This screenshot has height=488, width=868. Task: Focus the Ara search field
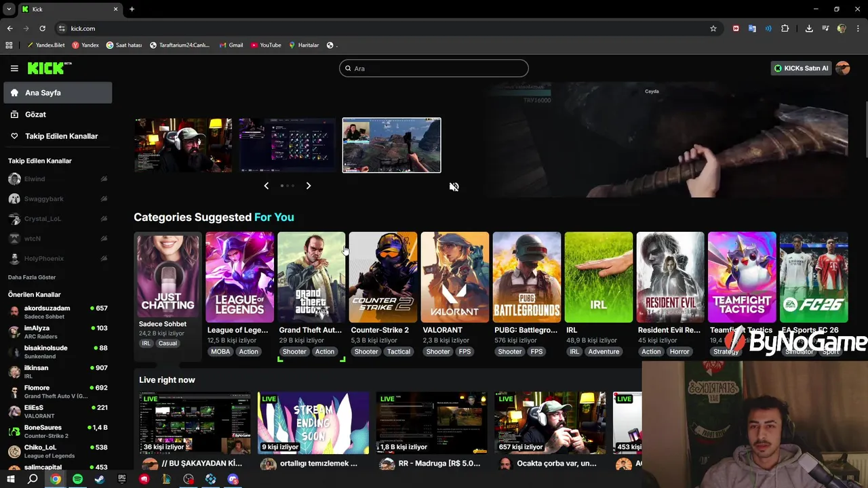click(434, 68)
